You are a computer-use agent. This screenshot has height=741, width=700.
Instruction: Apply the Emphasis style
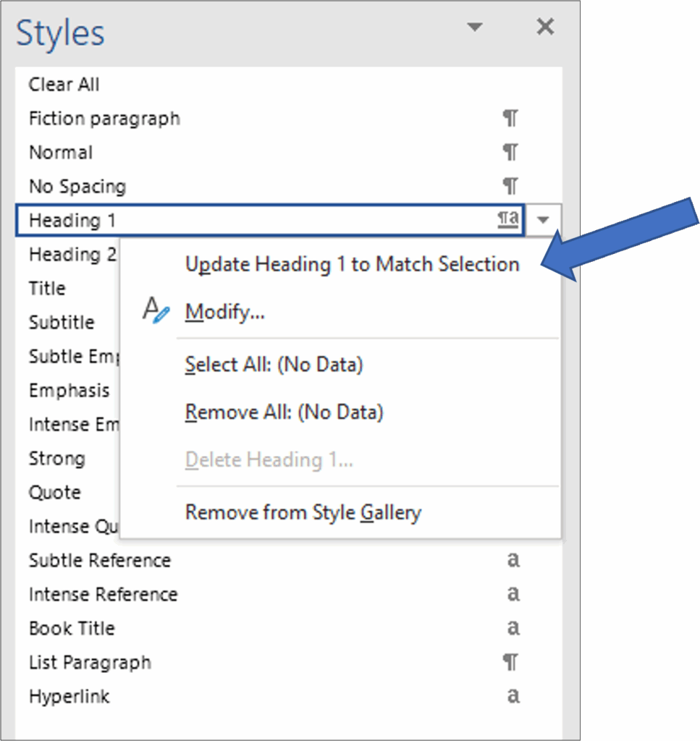69,390
